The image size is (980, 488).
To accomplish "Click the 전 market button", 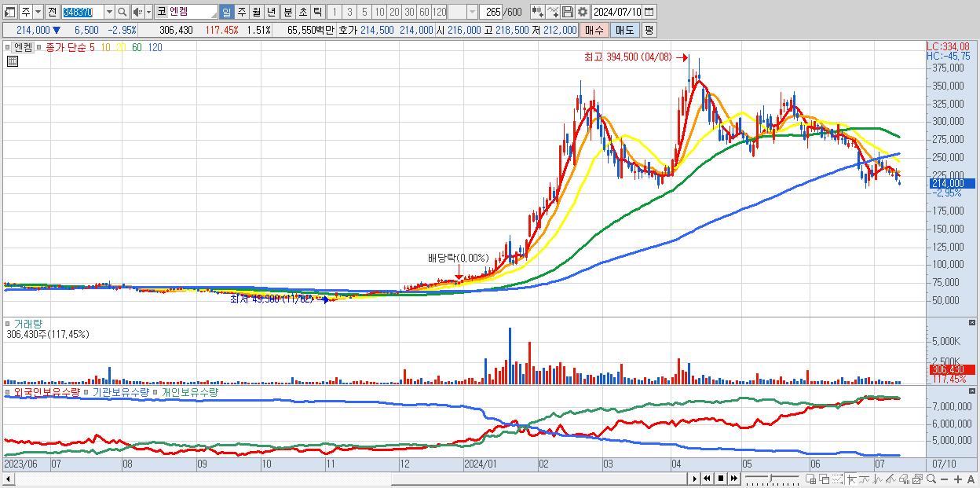I will coord(52,12).
